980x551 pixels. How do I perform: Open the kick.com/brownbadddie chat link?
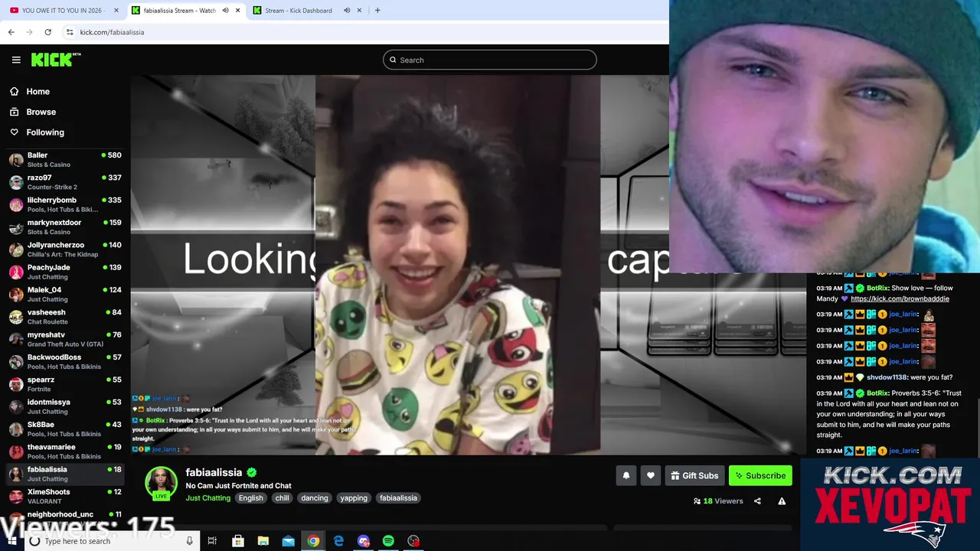pos(900,298)
